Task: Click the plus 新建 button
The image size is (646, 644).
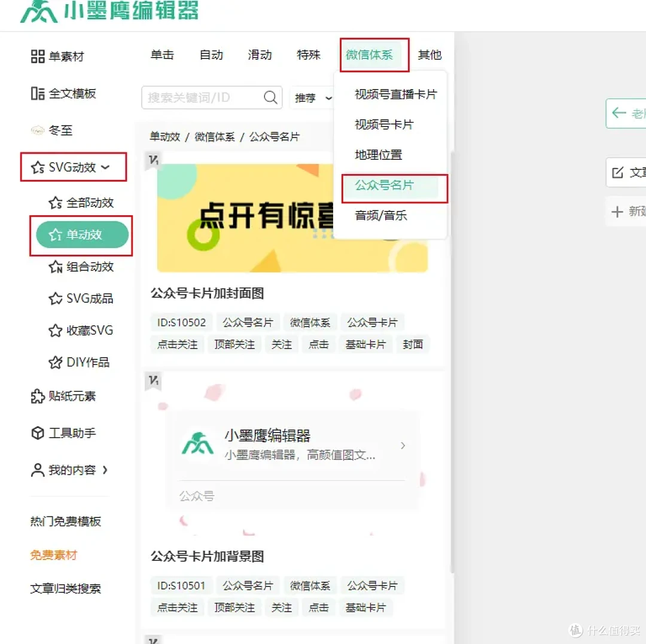Action: 627,212
